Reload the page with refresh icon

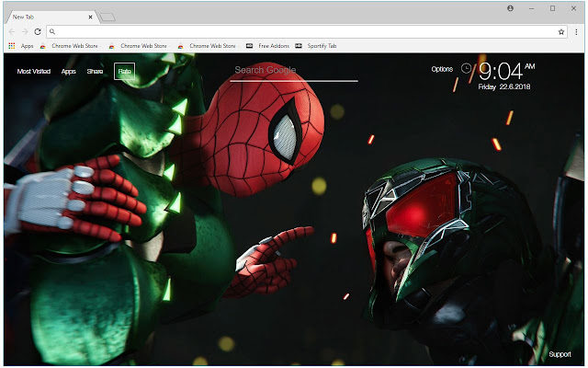click(x=38, y=32)
